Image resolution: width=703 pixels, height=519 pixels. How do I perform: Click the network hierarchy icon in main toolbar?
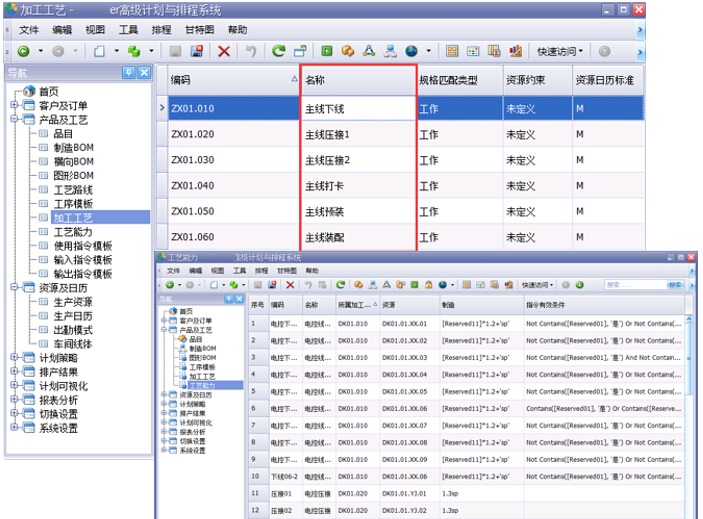pos(390,52)
